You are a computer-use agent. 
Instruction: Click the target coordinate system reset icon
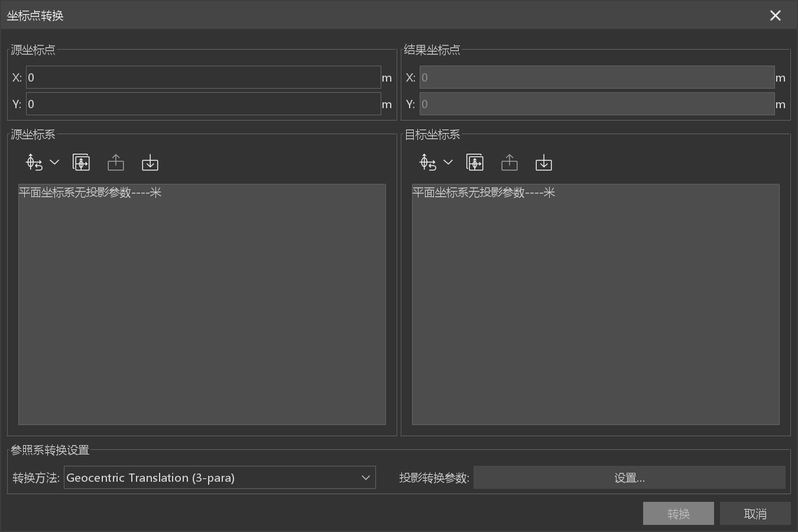428,163
